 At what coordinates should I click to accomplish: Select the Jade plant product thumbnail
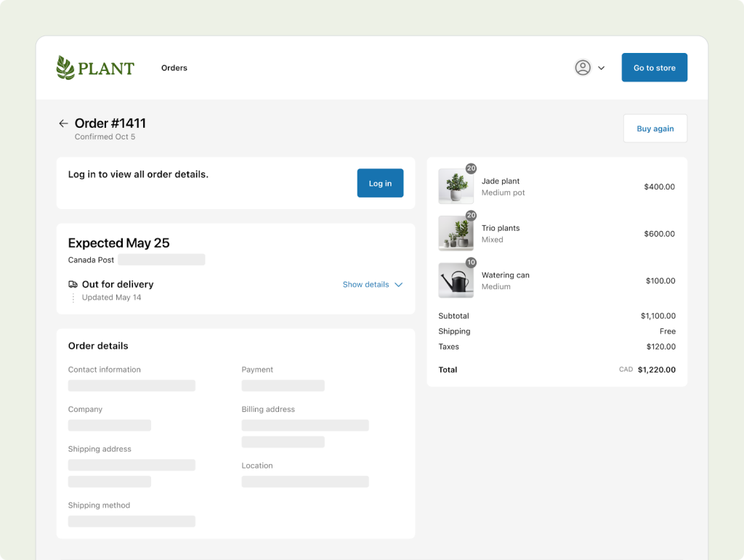(456, 187)
